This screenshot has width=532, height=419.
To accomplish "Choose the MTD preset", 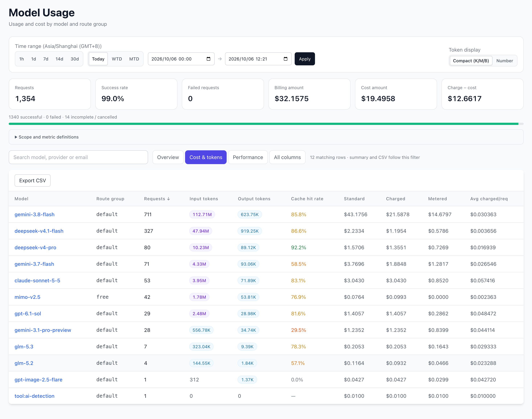I will (x=134, y=59).
